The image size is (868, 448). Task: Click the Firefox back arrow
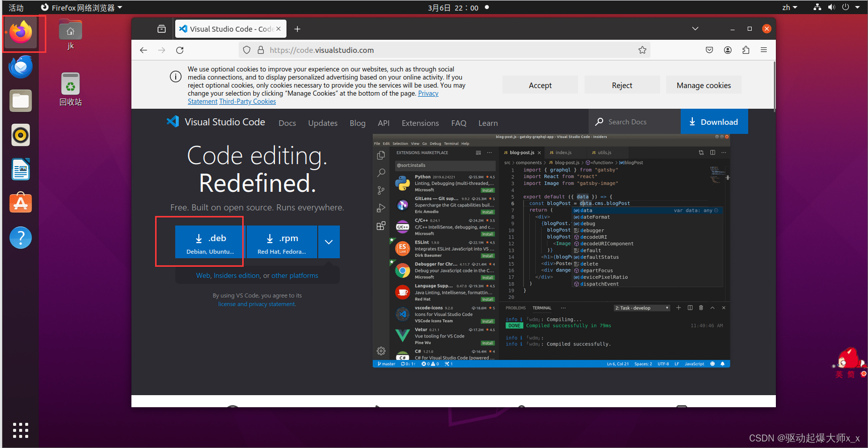coord(143,50)
